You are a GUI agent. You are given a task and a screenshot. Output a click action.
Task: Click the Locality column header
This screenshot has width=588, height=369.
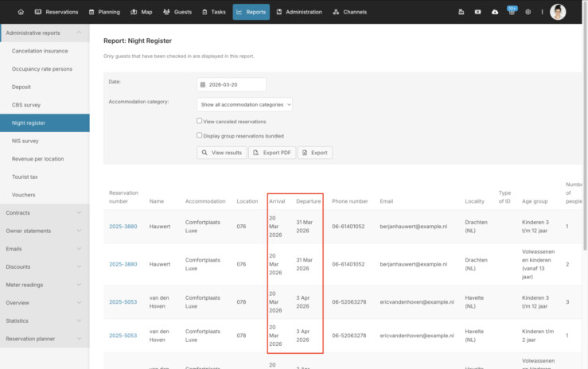(475, 201)
